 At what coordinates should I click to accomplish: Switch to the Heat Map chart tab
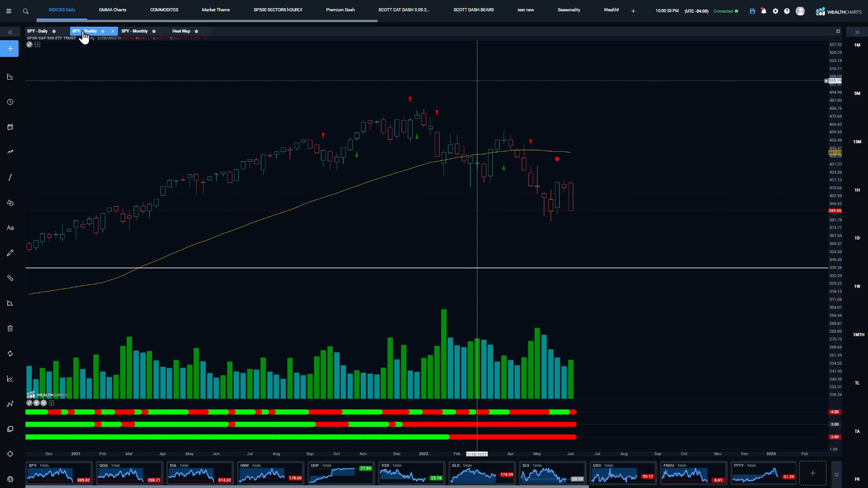[x=181, y=31]
